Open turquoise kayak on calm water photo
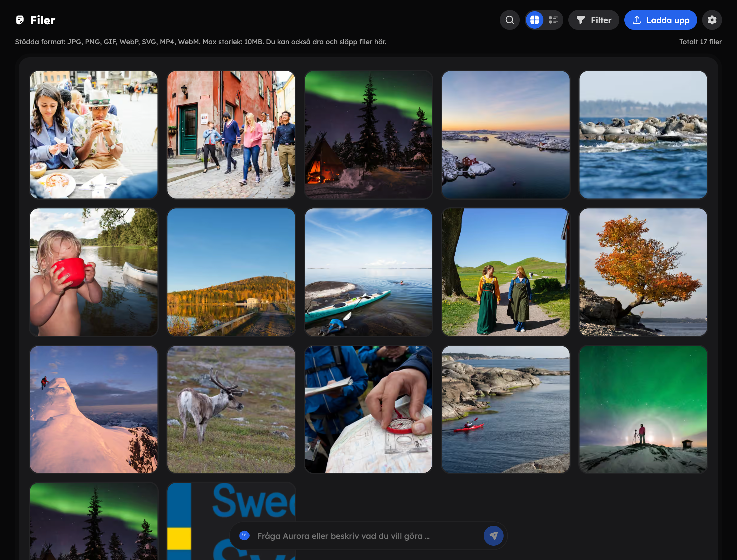 368,272
